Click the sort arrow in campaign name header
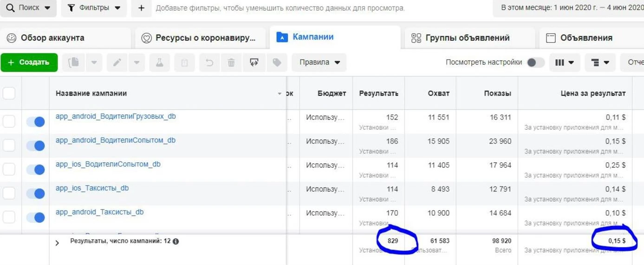 pos(280,93)
